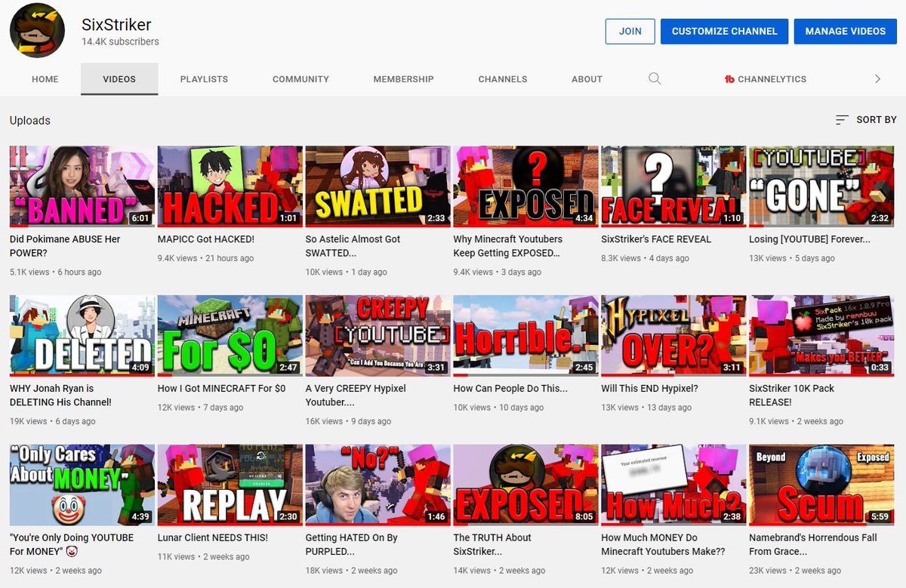
Task: Click the Join button
Action: (x=630, y=31)
